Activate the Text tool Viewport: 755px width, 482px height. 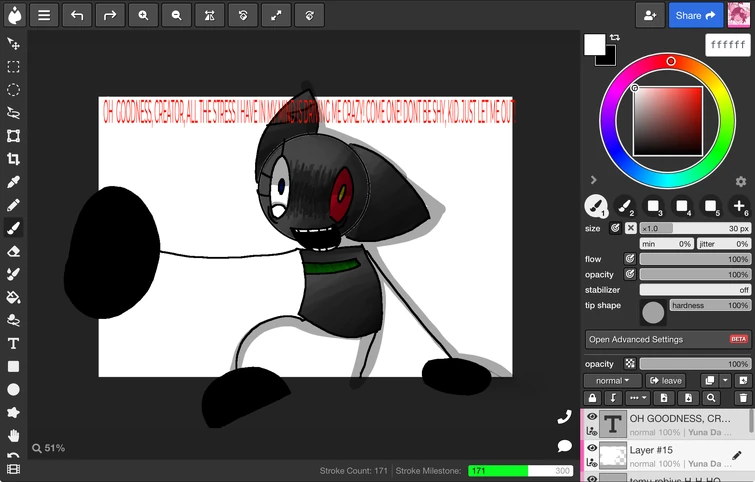click(x=14, y=343)
